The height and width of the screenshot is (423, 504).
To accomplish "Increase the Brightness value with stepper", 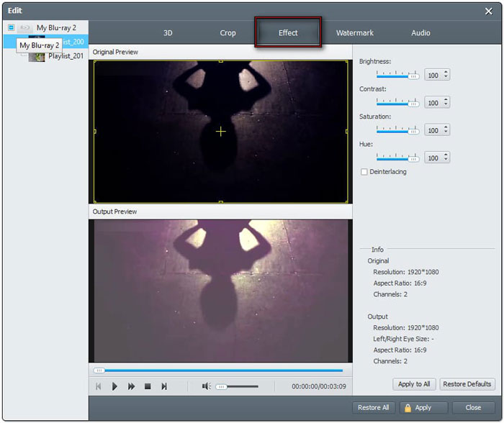I will 446,73.
